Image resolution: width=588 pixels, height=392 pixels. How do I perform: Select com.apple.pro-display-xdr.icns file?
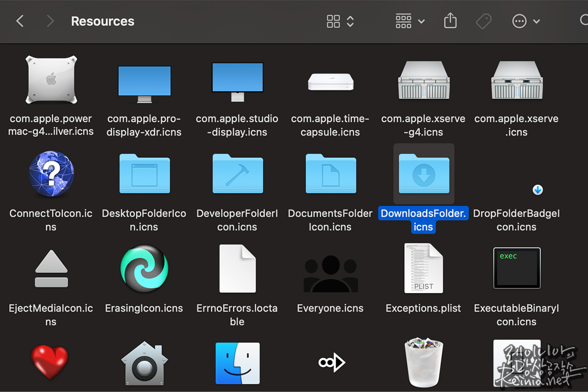click(x=144, y=84)
